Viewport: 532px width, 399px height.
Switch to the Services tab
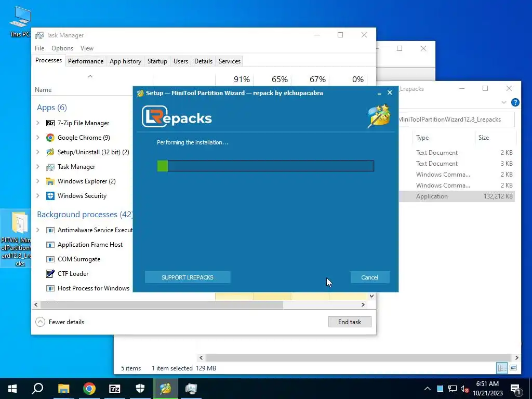tap(229, 61)
